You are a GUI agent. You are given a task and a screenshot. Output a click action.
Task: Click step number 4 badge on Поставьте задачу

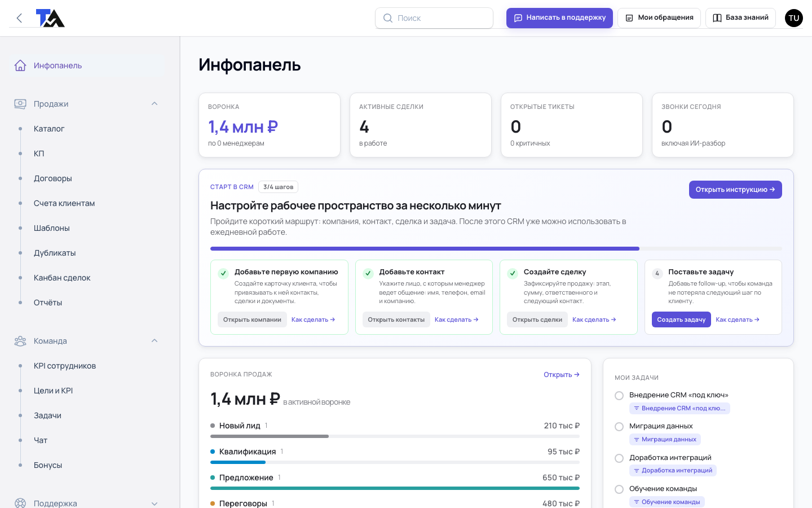pos(657,273)
